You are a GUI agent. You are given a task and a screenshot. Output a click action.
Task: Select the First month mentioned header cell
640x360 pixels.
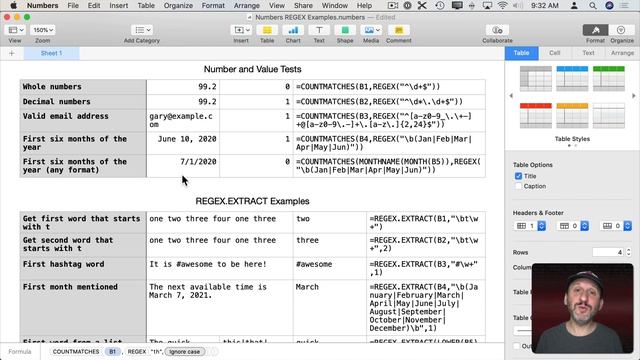[83, 307]
